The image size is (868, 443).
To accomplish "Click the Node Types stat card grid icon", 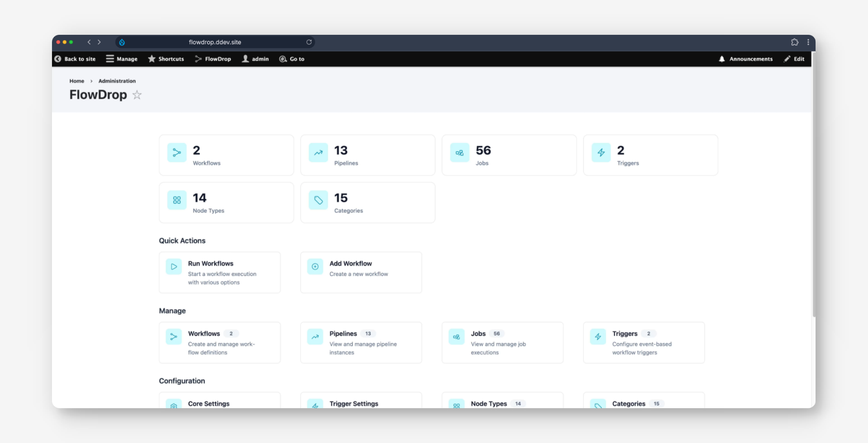I will click(x=177, y=200).
